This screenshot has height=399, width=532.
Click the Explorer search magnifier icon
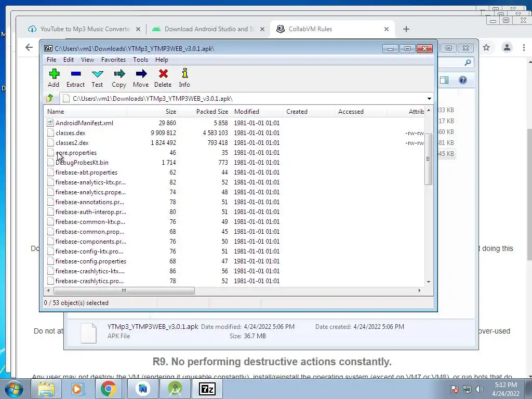click(x=468, y=62)
